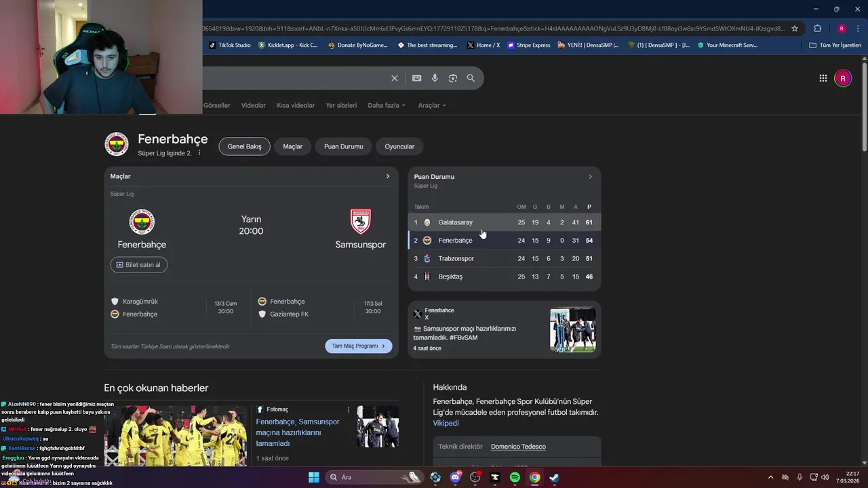Expand the Daha fazla dropdown
This screenshot has height=488, width=868.
[x=387, y=105]
